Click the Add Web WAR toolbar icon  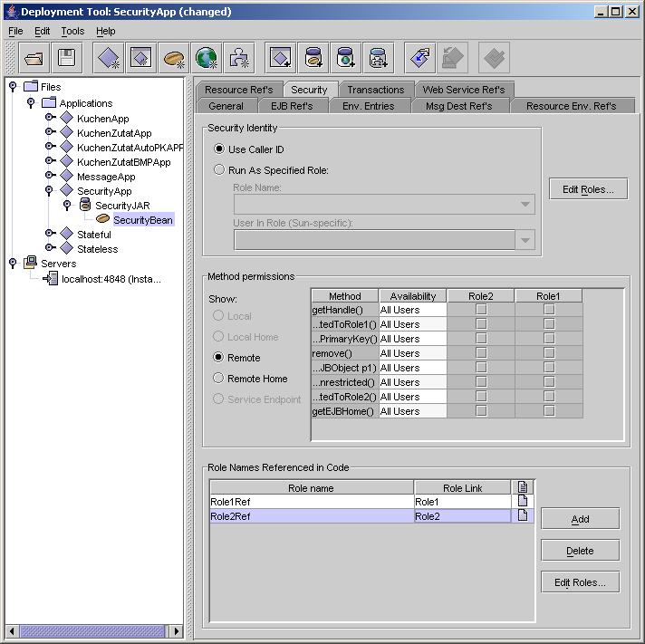(x=346, y=58)
